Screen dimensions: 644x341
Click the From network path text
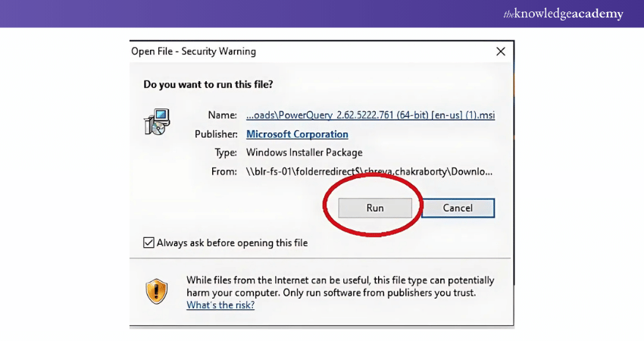(x=370, y=171)
